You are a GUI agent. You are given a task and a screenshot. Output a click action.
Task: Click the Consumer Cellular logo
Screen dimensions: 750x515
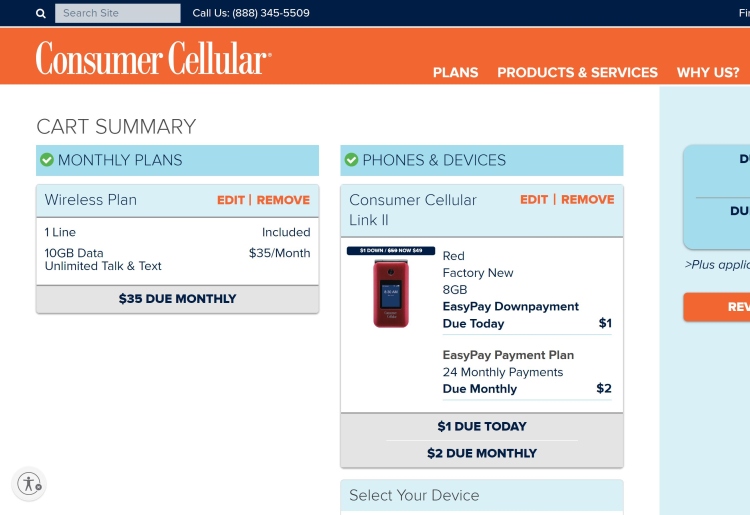[153, 58]
